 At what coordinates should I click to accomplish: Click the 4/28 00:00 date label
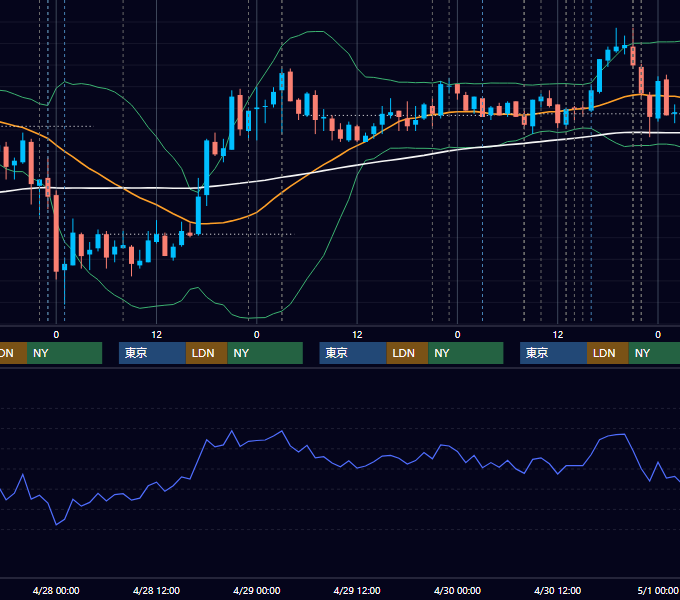(x=56, y=590)
